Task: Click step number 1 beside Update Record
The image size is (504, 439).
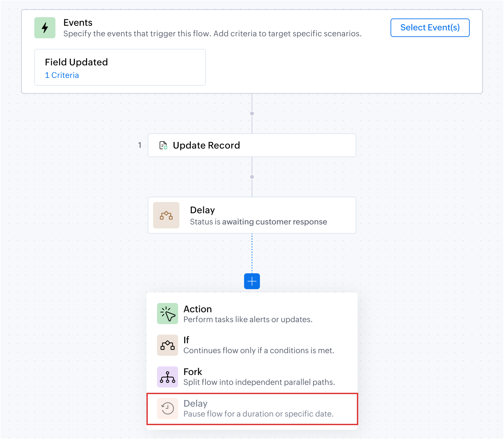Action: click(140, 145)
